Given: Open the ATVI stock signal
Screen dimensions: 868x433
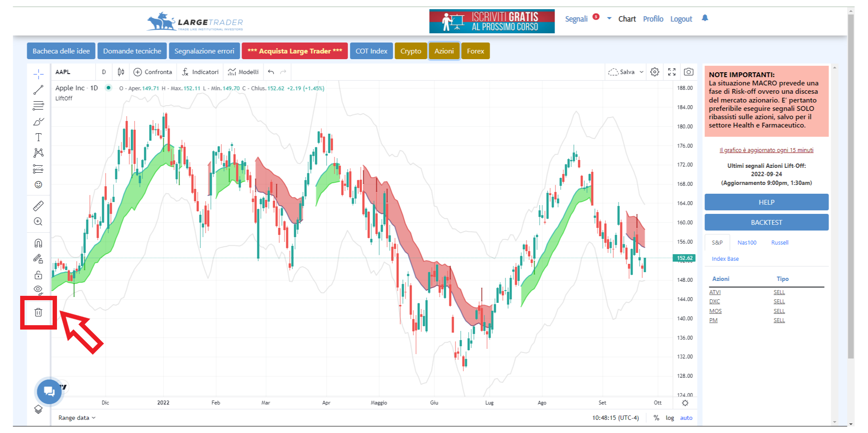Looking at the screenshot, I should tap(715, 292).
